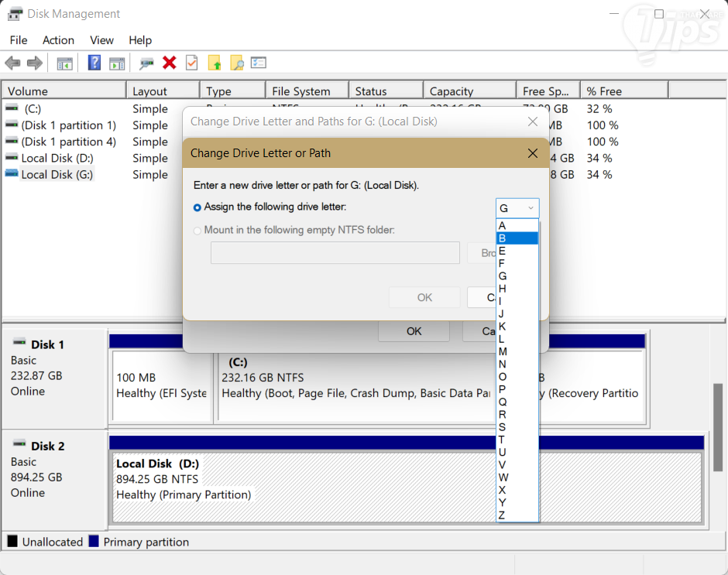This screenshot has width=728, height=575.
Task: Close the Change Drive Letter or Path dialog
Action: coord(533,153)
